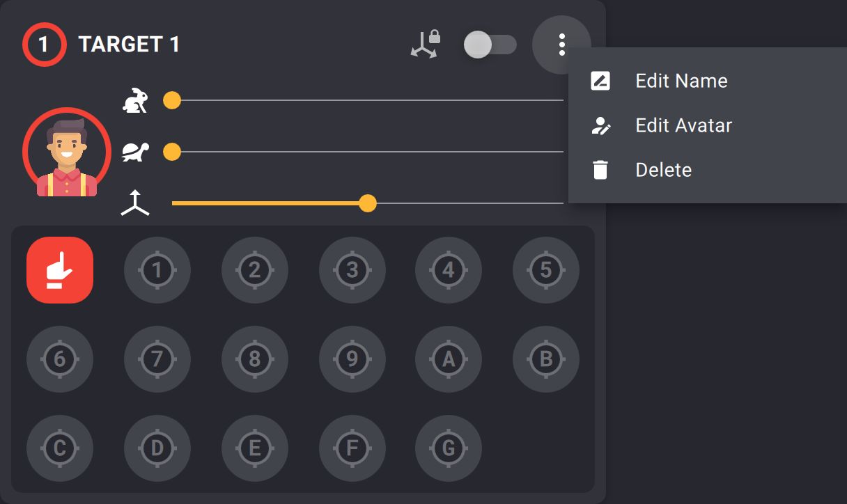Click the axis slider's orange handle
The image size is (847, 504).
pyautogui.click(x=368, y=203)
